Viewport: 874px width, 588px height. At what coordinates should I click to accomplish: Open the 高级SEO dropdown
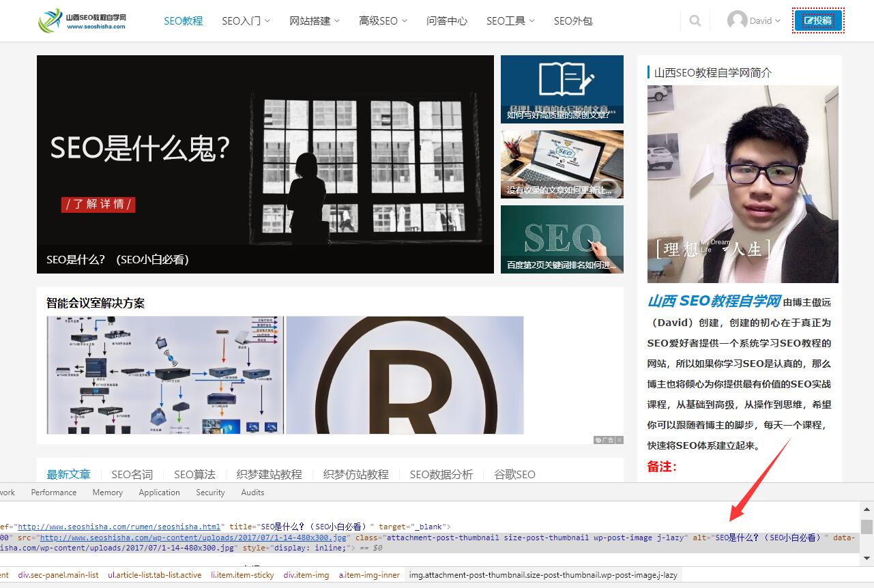click(x=383, y=21)
